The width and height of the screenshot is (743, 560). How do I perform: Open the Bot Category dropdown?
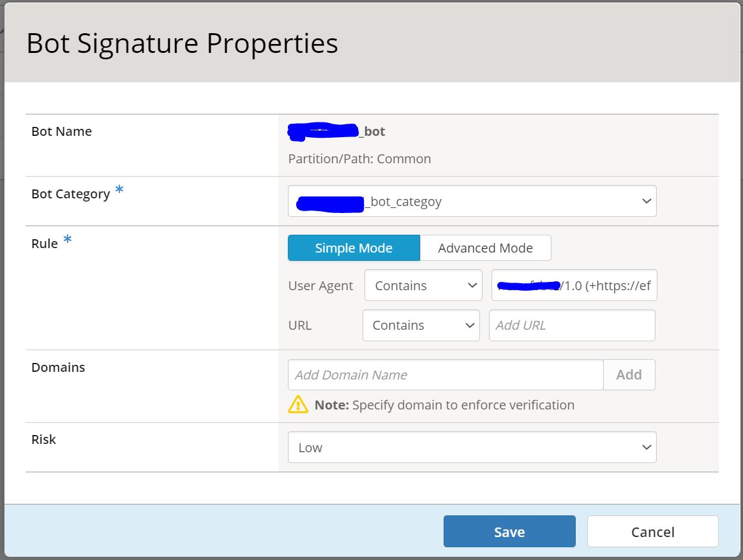tap(472, 202)
